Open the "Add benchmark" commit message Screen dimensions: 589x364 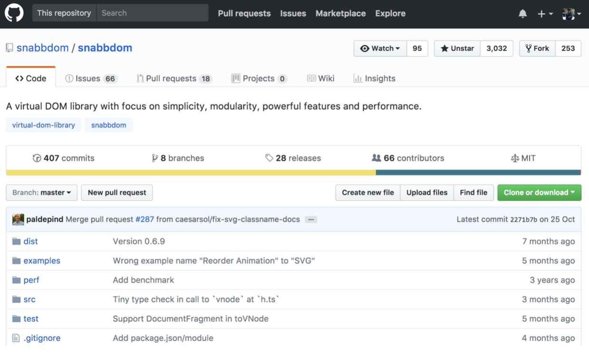point(143,280)
